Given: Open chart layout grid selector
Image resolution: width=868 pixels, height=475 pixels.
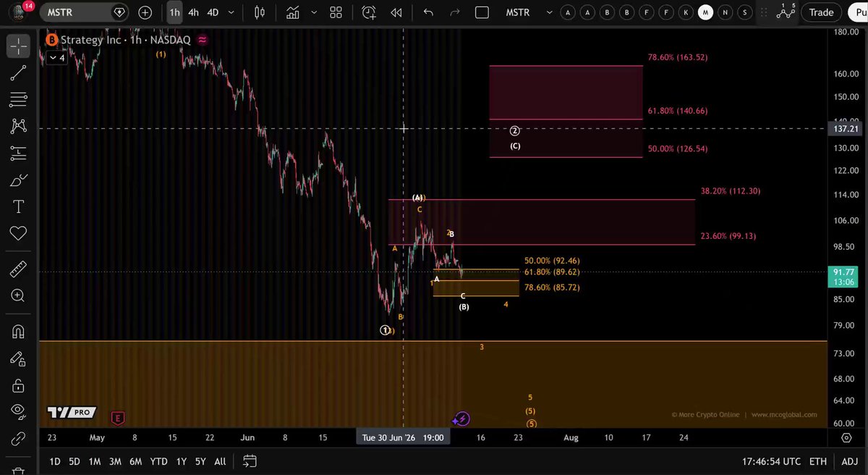Looking at the screenshot, I should pos(336,12).
